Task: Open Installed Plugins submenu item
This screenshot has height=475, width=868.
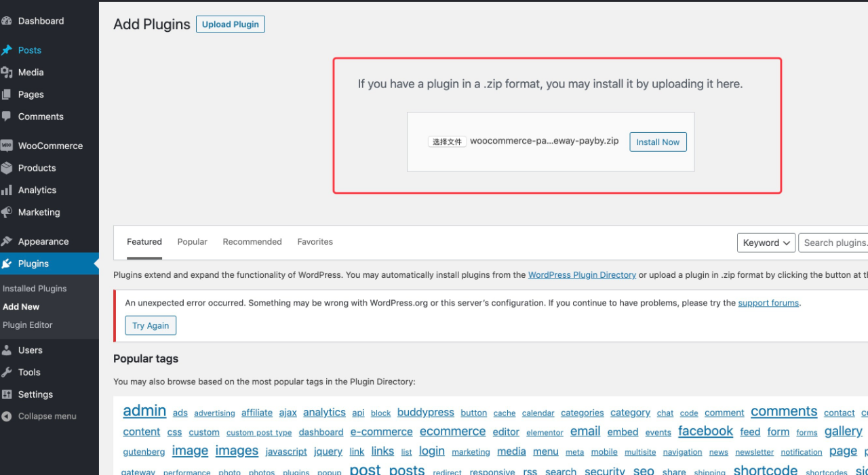Action: 35,289
